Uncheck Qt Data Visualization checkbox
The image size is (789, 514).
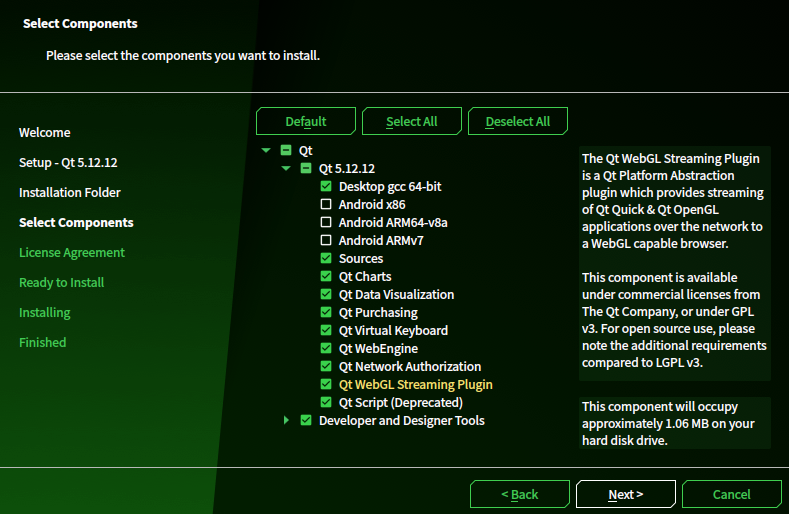coord(326,295)
